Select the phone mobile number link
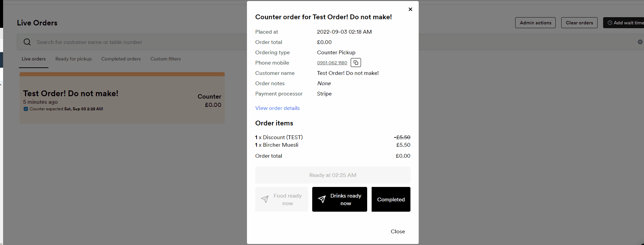Screen dimensions: 644x245 tap(332, 63)
